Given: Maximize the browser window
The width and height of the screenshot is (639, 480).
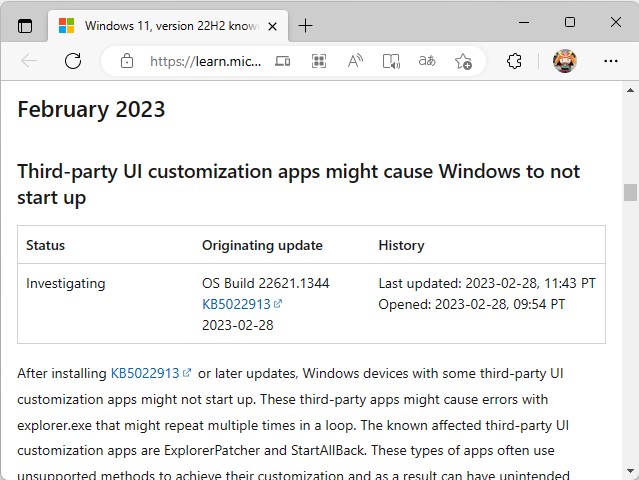Looking at the screenshot, I should tap(570, 22).
